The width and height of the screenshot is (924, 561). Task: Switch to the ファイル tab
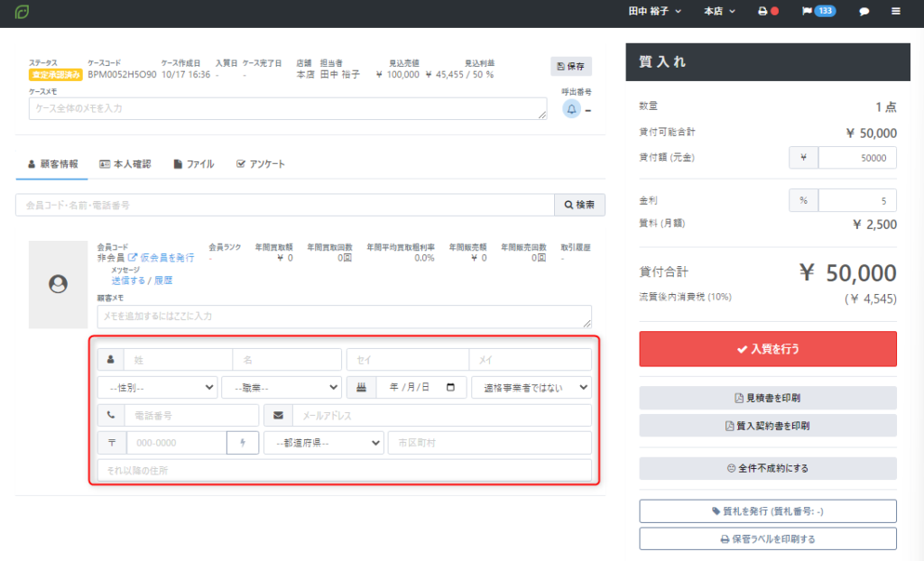point(194,164)
